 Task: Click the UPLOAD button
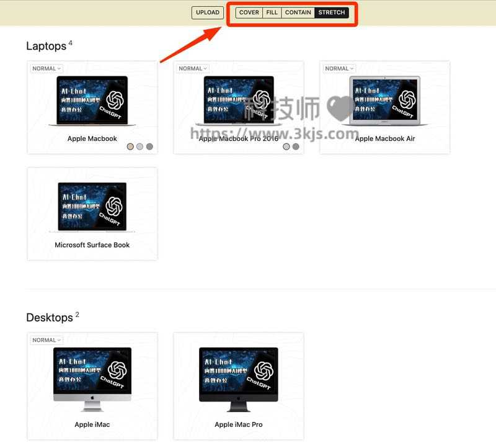(x=208, y=12)
